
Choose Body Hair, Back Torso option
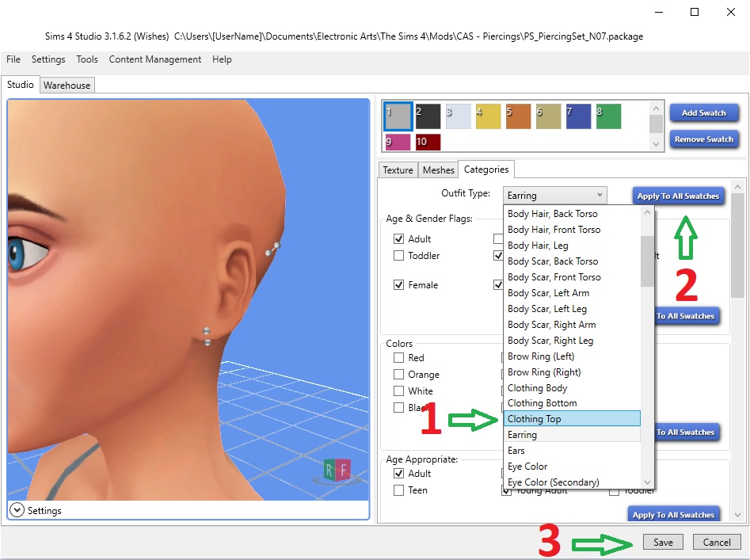click(572, 214)
